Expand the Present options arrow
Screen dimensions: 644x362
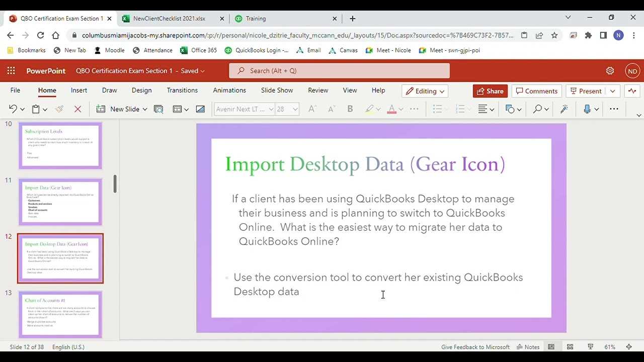tap(612, 91)
